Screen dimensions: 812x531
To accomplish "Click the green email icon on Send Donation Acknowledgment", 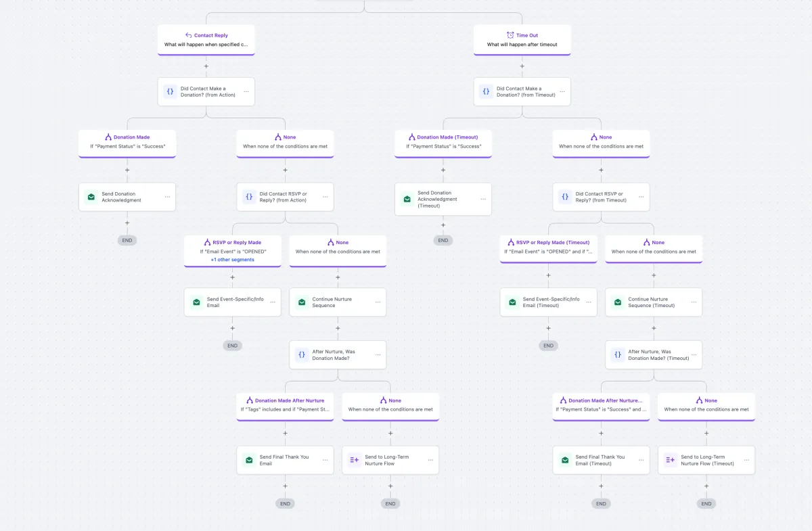I will pos(91,197).
